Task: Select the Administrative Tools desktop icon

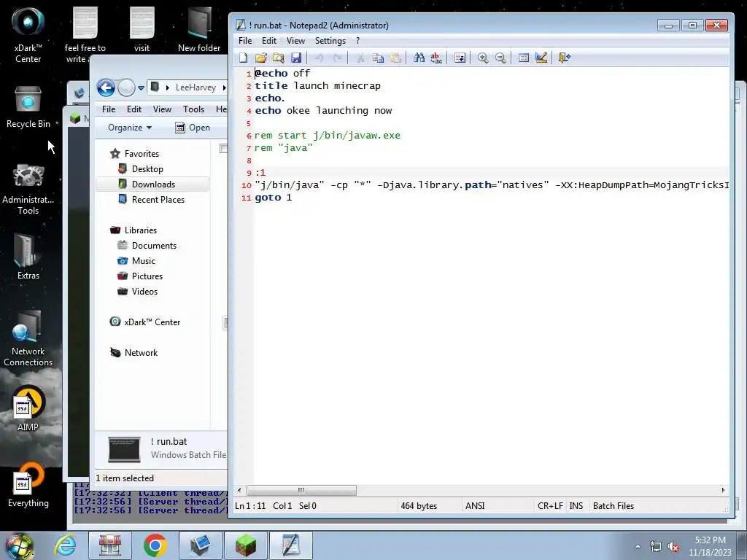Action: [x=28, y=189]
